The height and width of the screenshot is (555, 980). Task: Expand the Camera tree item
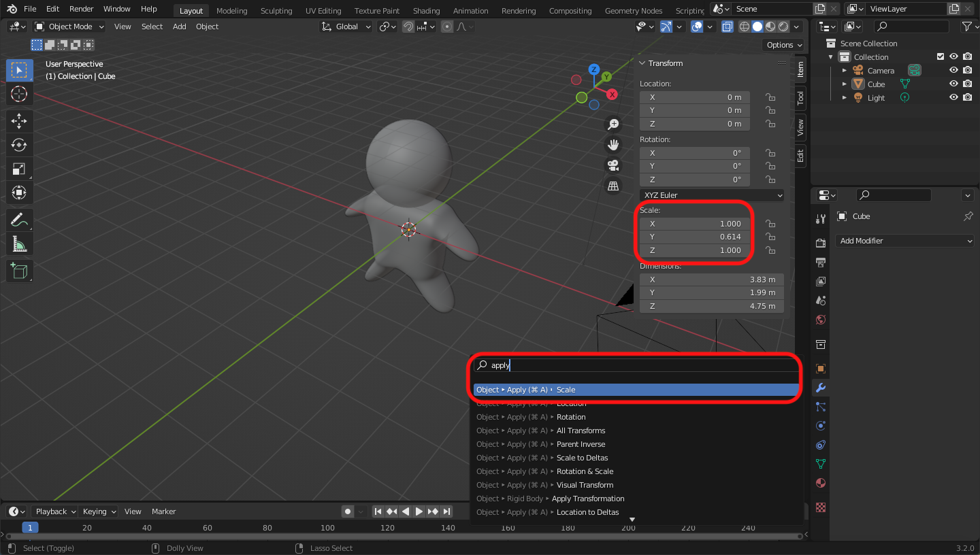point(845,70)
